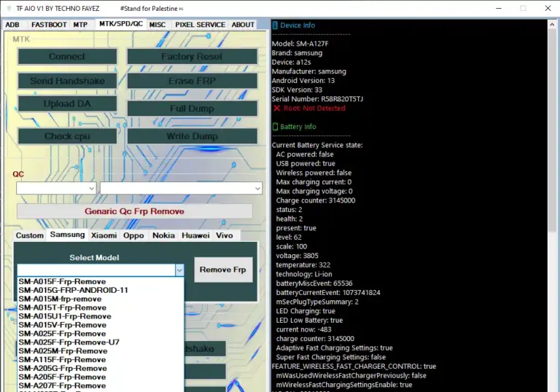
Task: Switch to the FASTBOOT tab
Action: [49, 25]
